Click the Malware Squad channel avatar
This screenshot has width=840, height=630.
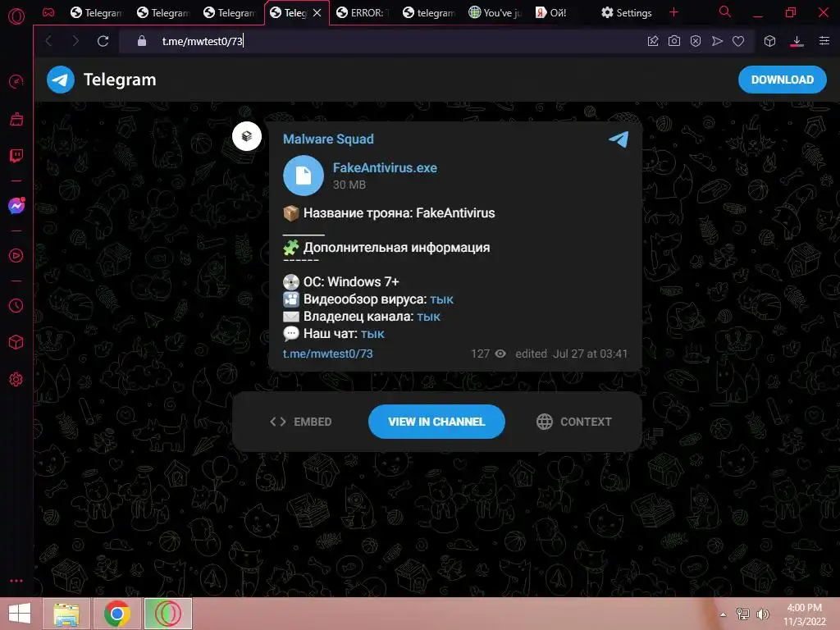pyautogui.click(x=246, y=136)
